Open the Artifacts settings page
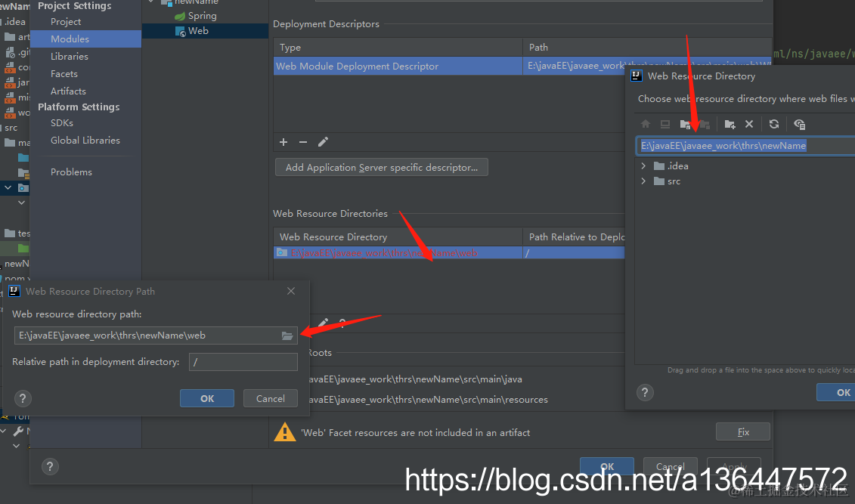The width and height of the screenshot is (855, 504). point(68,91)
